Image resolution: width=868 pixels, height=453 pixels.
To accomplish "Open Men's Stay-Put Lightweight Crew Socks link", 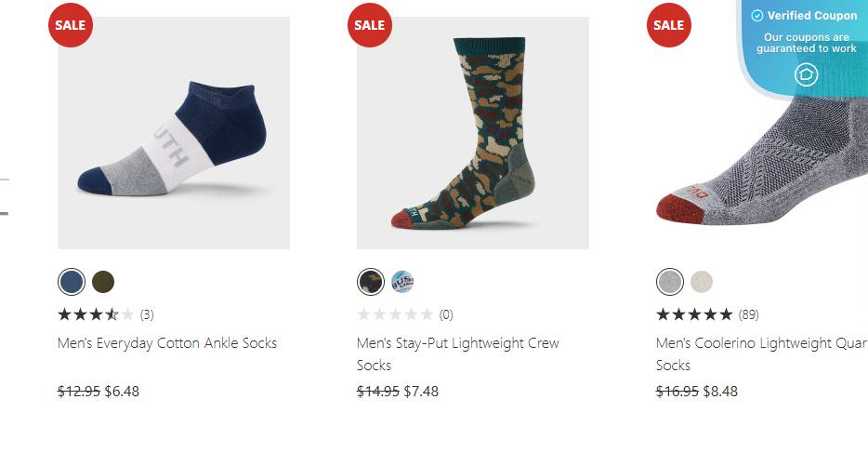I will coord(457,344).
